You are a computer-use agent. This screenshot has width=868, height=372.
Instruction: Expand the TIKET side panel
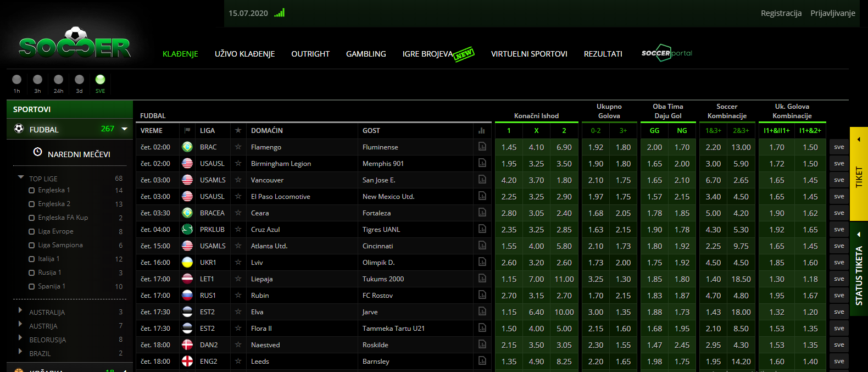tap(859, 174)
